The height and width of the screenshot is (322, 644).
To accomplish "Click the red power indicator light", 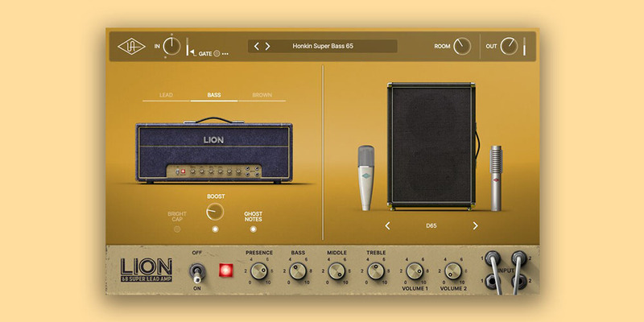I will 225,270.
